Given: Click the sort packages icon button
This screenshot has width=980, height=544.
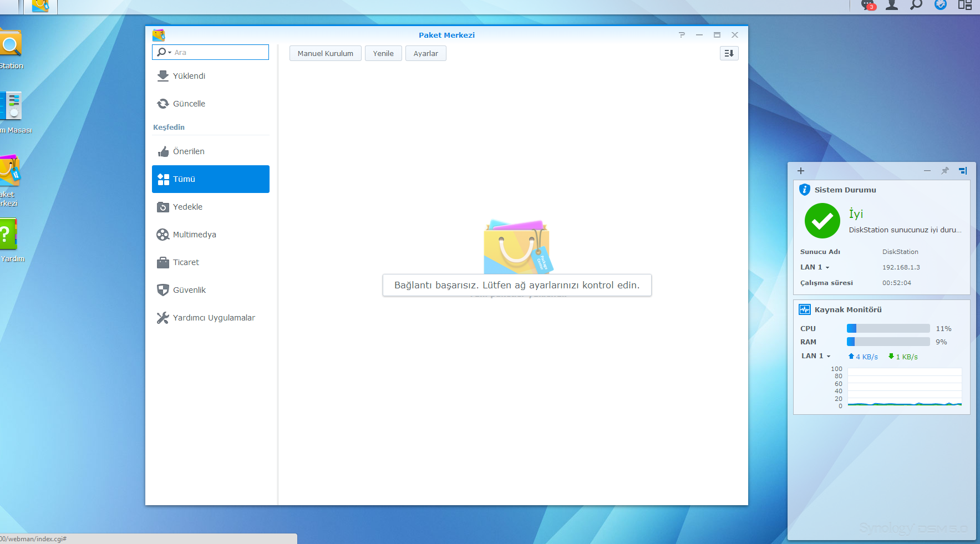Looking at the screenshot, I should (x=729, y=53).
